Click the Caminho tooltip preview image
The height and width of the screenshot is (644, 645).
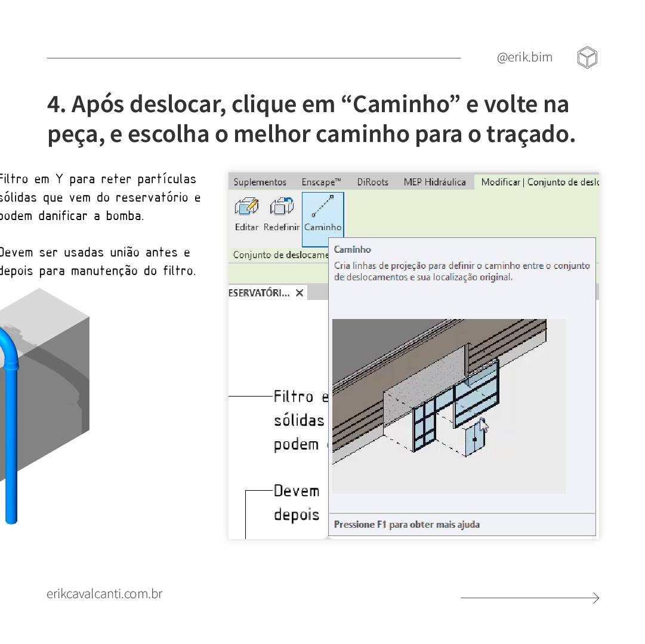(x=449, y=406)
